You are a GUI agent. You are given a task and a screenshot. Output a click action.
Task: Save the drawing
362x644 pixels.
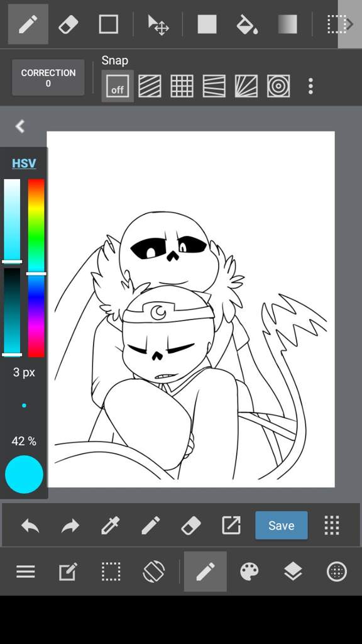point(281,525)
